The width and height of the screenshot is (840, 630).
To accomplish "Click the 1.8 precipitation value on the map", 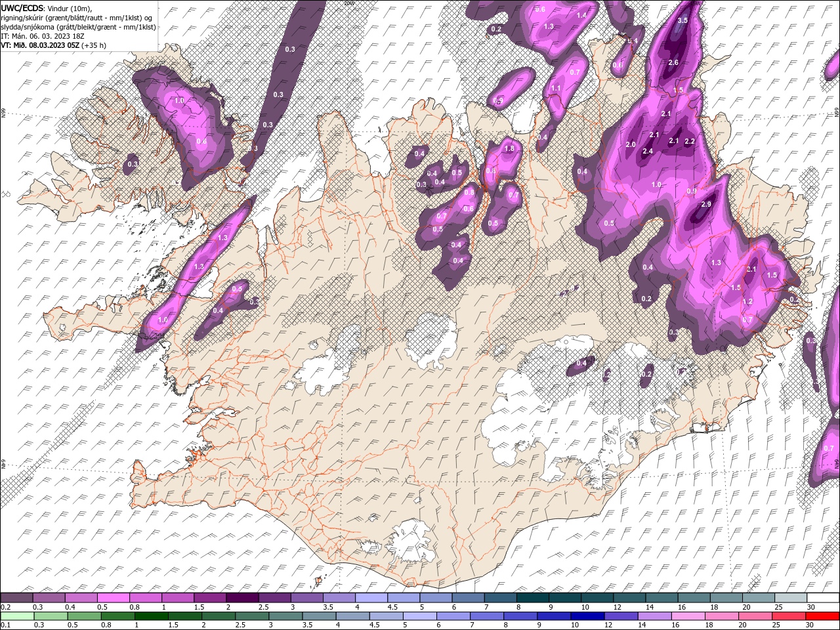I will click(509, 149).
